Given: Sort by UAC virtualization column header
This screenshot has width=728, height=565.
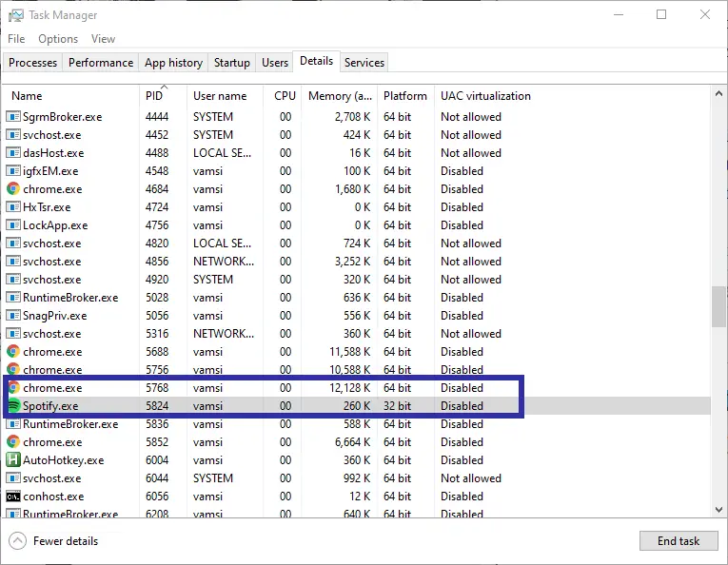Looking at the screenshot, I should tap(485, 96).
